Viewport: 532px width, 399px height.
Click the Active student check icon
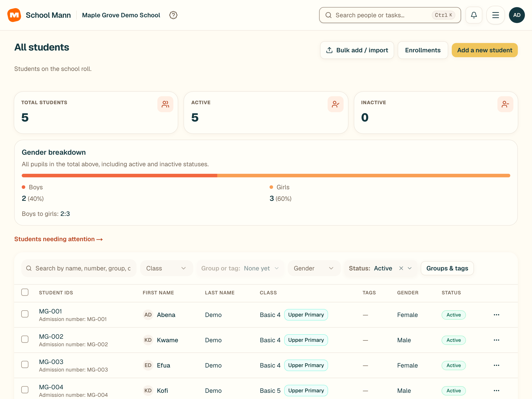336,104
